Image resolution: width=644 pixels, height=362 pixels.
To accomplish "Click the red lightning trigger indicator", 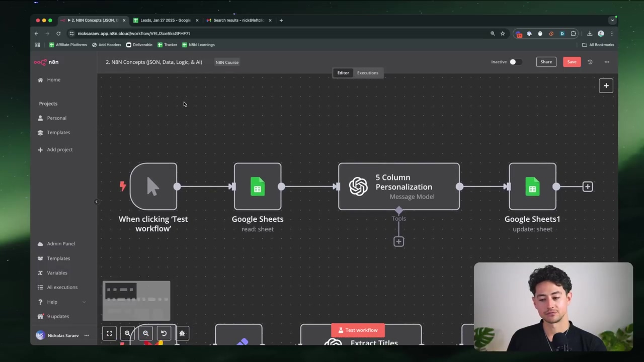I will [x=123, y=187].
